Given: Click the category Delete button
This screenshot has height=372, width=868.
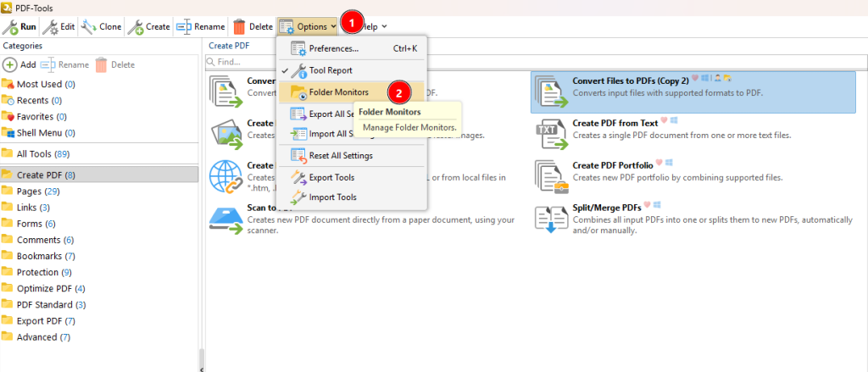Looking at the screenshot, I should [114, 64].
